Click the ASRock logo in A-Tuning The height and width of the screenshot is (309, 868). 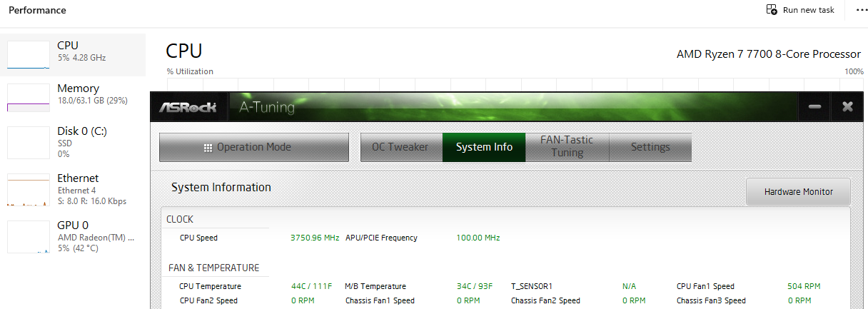[x=189, y=108]
